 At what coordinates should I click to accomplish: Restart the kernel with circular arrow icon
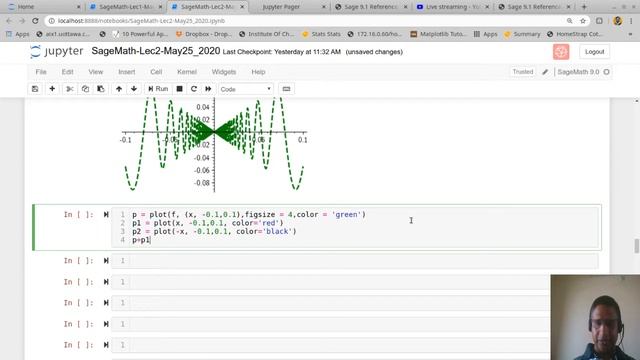(194, 89)
